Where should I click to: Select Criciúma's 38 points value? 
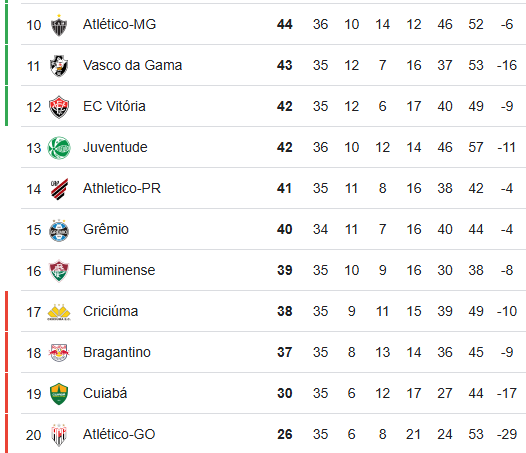coord(284,311)
